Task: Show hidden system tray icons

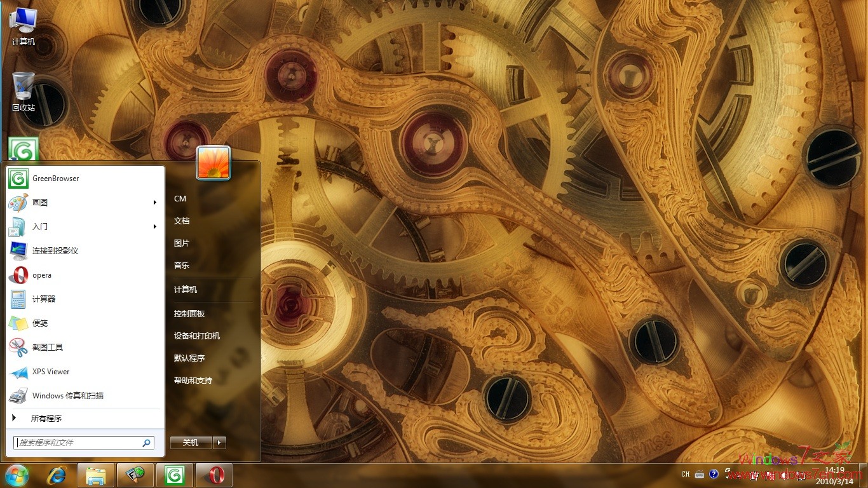Action: 740,476
